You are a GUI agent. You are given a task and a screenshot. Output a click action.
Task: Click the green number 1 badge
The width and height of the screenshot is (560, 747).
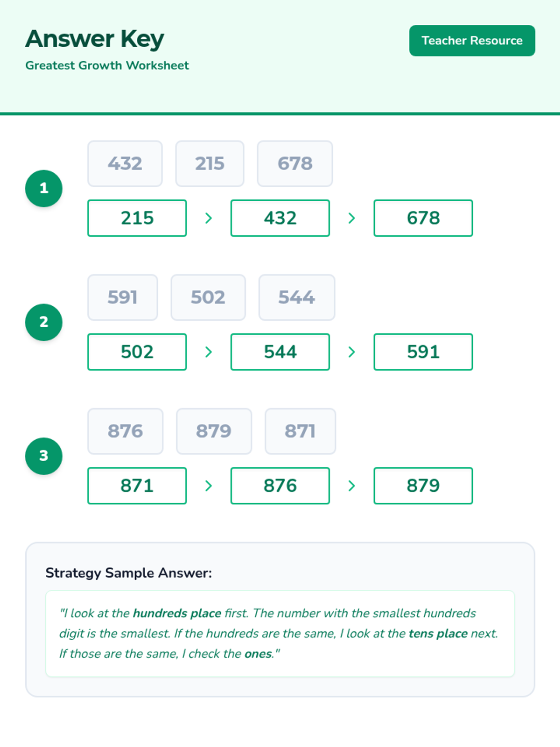coord(44,188)
